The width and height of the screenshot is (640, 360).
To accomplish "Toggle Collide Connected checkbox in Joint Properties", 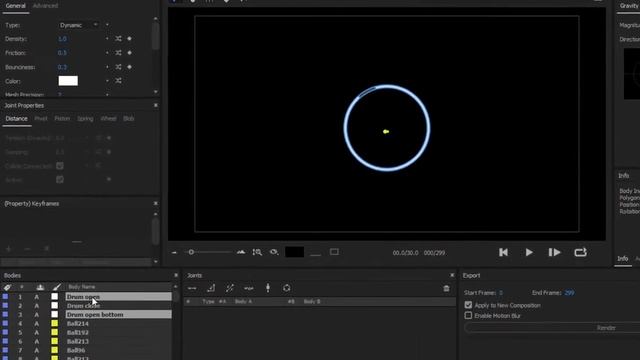I will [x=60, y=166].
